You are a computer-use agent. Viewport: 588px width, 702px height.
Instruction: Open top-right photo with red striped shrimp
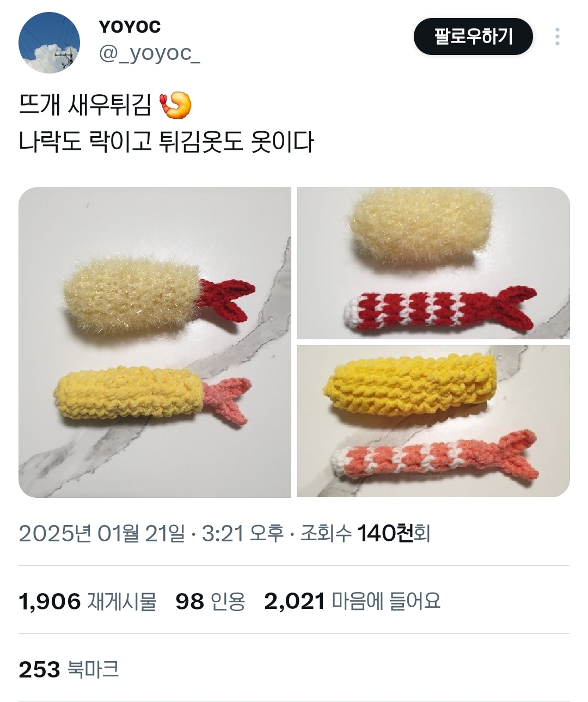tap(433, 263)
